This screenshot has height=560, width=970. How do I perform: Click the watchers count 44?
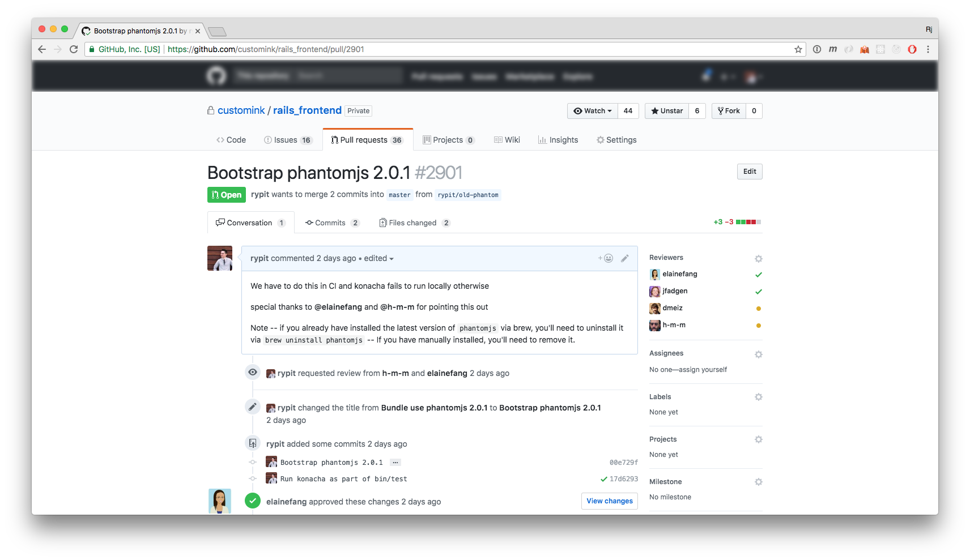click(x=628, y=111)
